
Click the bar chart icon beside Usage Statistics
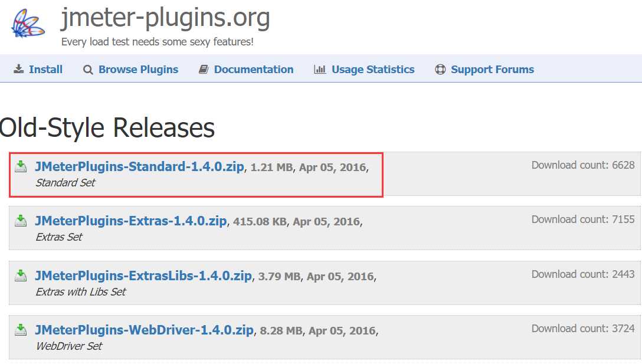click(320, 69)
